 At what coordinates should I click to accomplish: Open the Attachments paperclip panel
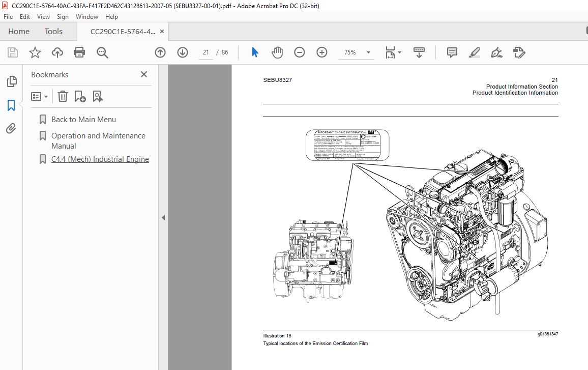(x=11, y=129)
